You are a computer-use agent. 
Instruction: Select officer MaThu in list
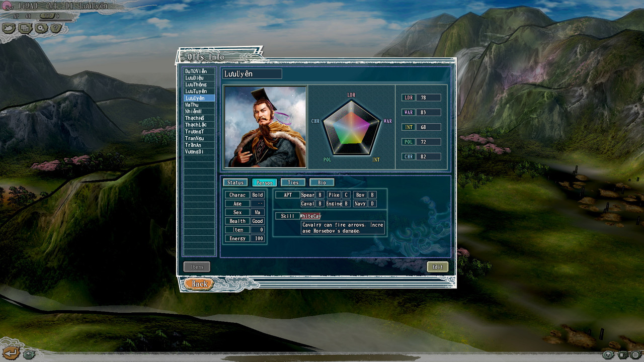click(199, 105)
